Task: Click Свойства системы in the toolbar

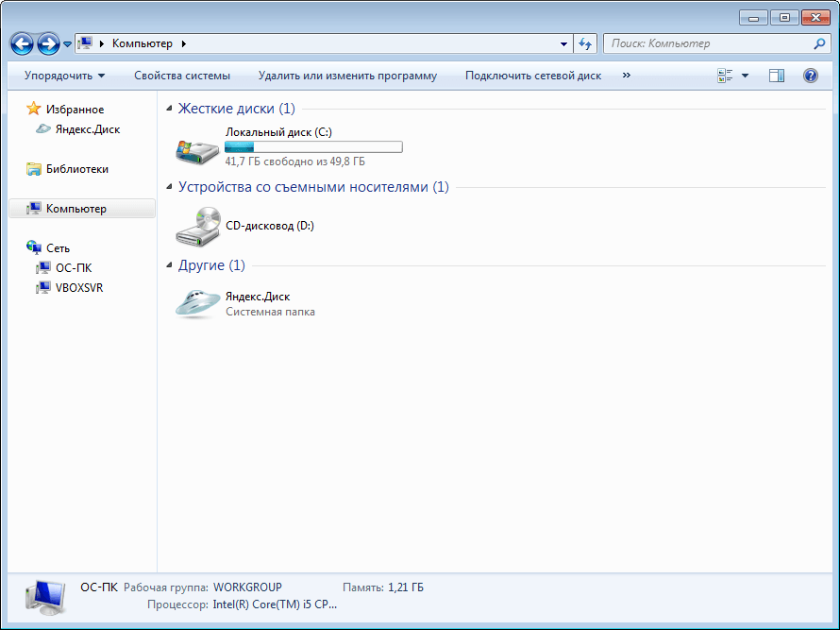Action: click(181, 76)
